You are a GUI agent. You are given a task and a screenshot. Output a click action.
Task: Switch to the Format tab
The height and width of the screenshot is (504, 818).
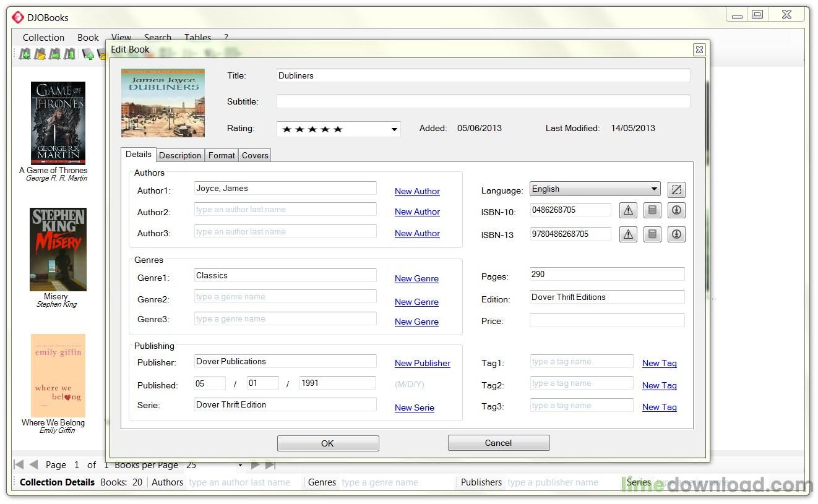222,155
